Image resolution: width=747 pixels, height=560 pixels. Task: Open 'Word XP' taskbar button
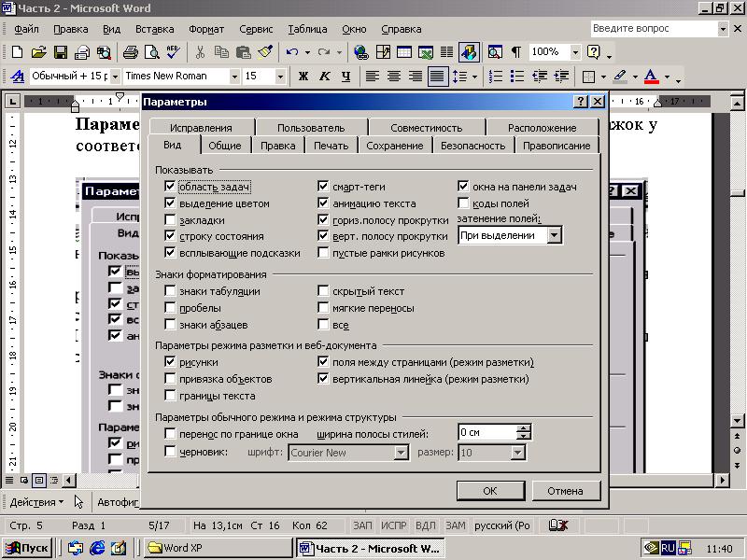tap(218, 548)
